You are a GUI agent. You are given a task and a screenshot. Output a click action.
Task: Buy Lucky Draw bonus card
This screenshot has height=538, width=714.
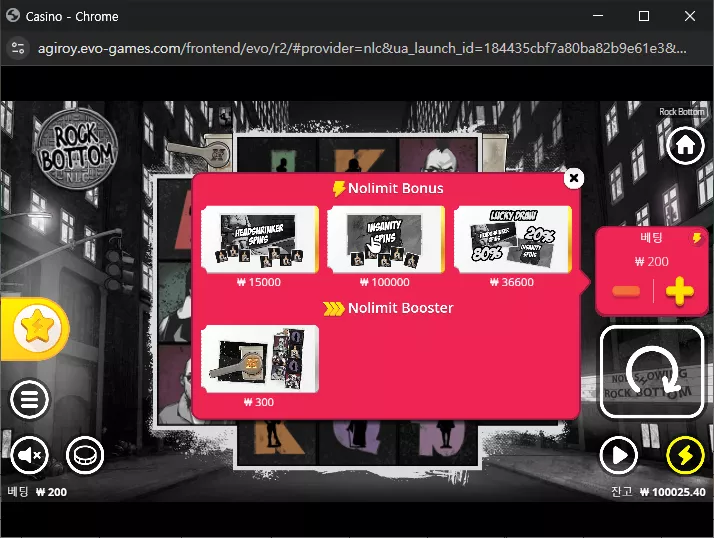512,239
